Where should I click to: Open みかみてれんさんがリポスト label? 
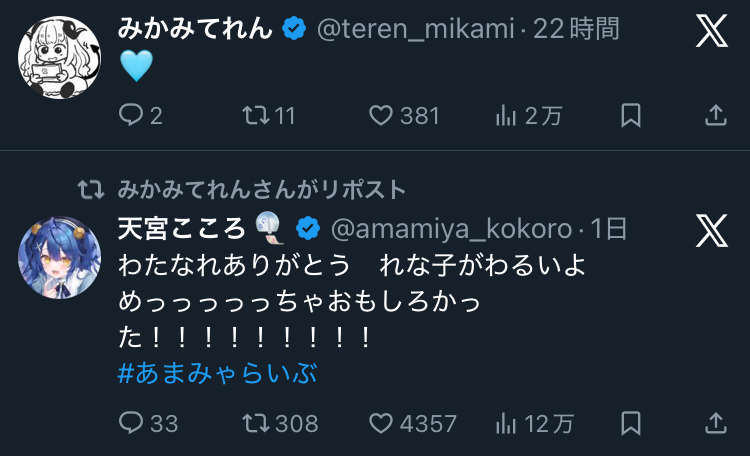point(262,189)
